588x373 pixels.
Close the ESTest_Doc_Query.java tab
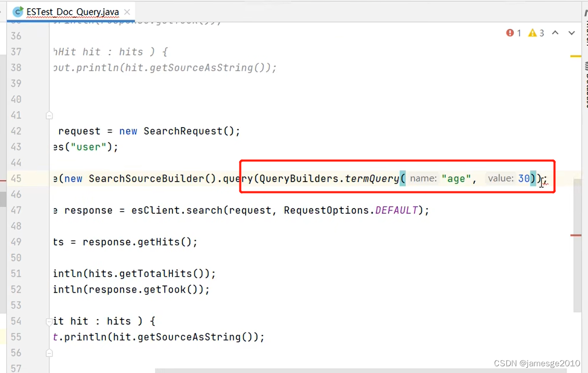(127, 12)
